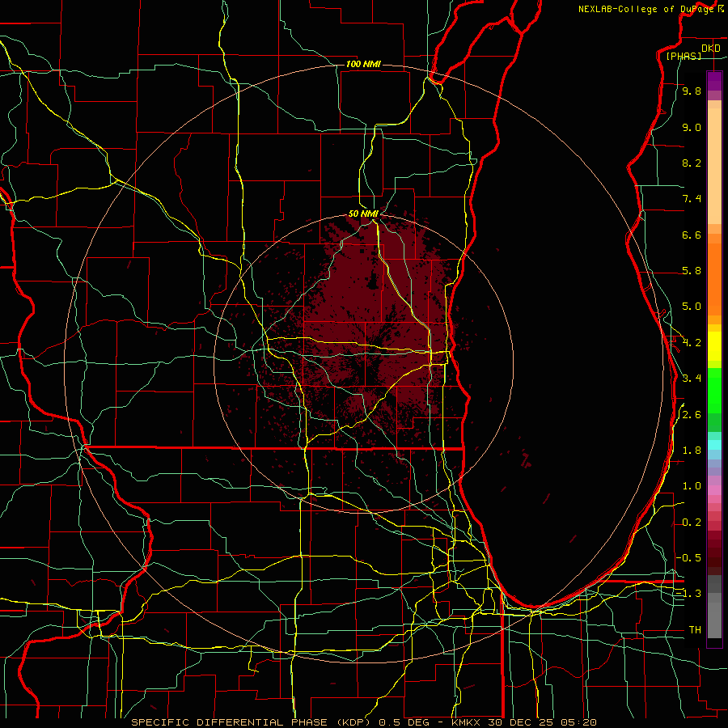This screenshot has height=728, width=728.
Task: Click the 5.8 scale value
Action: [692, 271]
